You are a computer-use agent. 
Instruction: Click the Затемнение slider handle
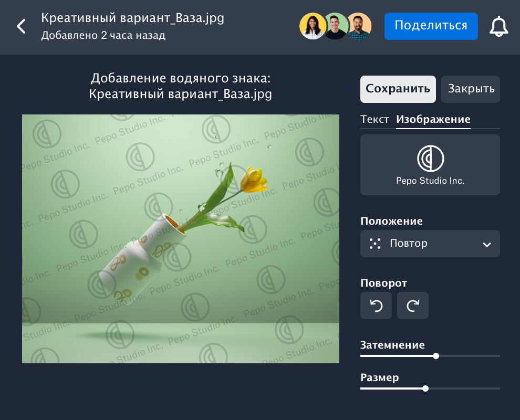click(436, 356)
